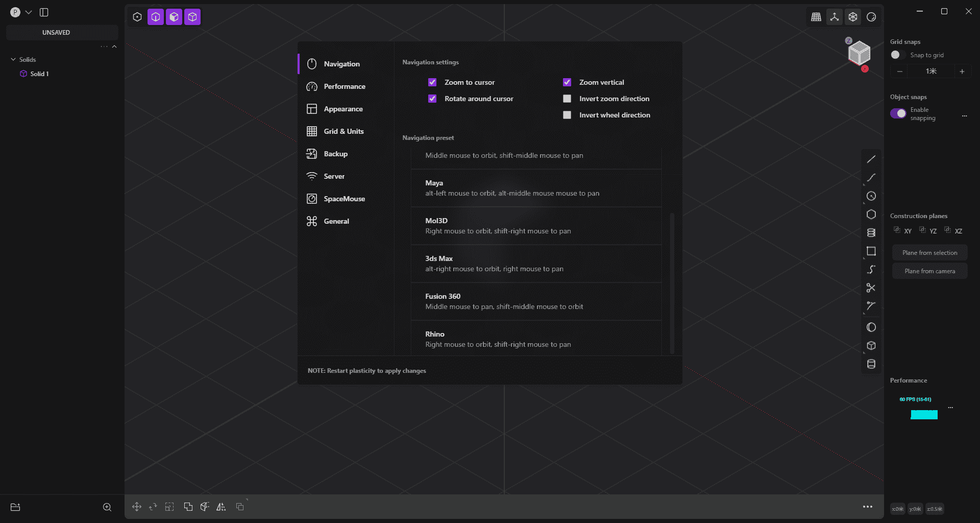Collapse the Solids tree section

pos(13,59)
